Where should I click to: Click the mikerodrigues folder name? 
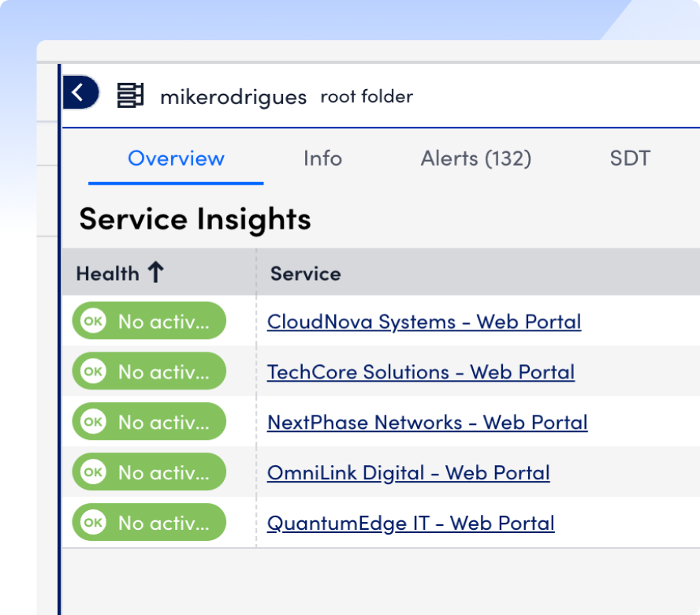[233, 97]
